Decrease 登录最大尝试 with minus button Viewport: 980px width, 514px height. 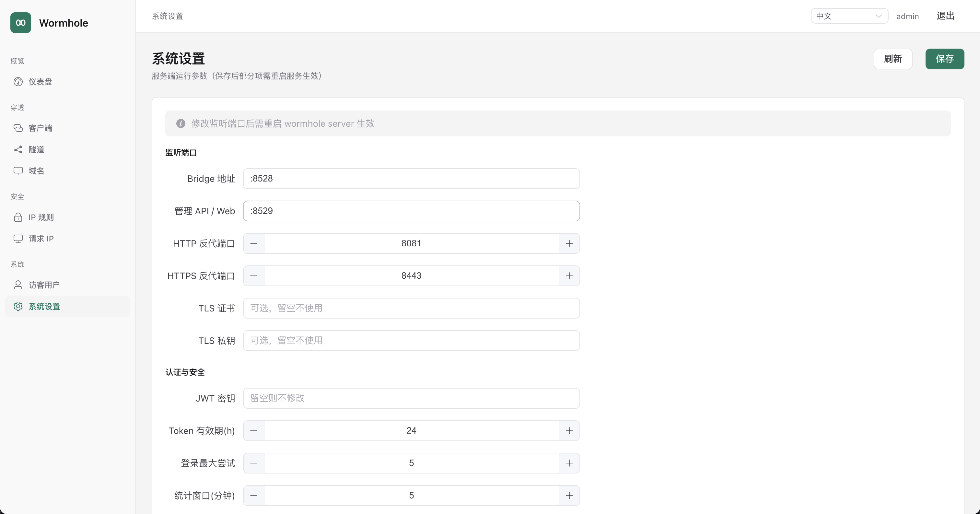point(254,463)
